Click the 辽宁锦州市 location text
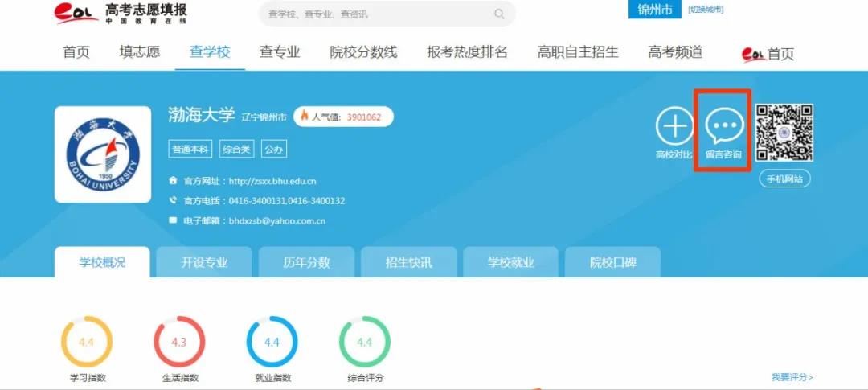 [264, 117]
